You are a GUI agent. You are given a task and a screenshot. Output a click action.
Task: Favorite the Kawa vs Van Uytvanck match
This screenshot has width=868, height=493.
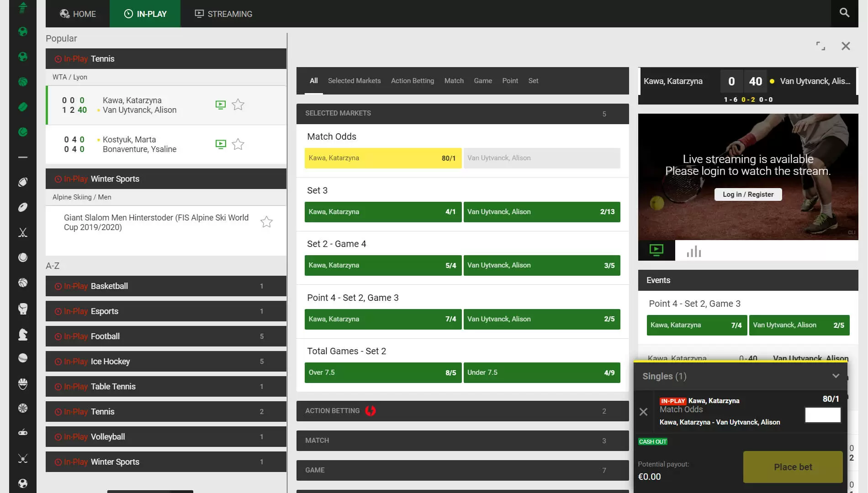click(x=238, y=105)
